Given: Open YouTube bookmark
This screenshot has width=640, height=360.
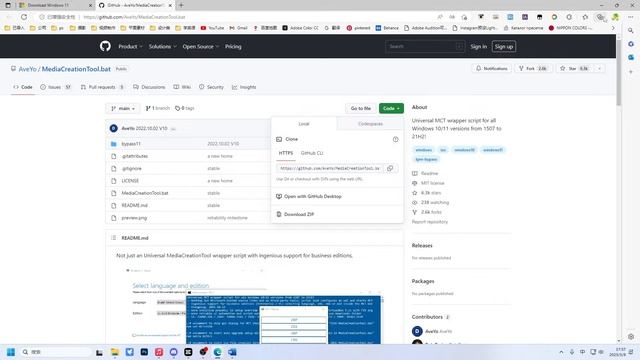Looking at the screenshot, I should click(x=212, y=28).
